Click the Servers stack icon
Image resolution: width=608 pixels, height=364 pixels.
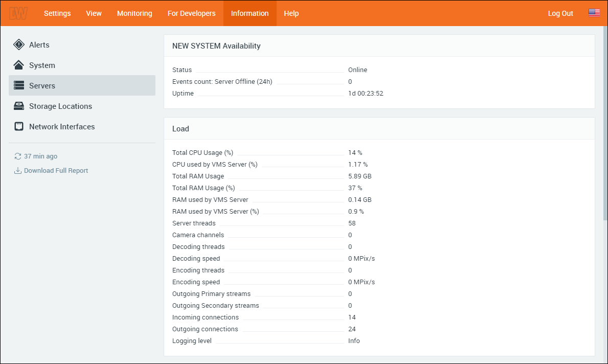[x=19, y=86]
